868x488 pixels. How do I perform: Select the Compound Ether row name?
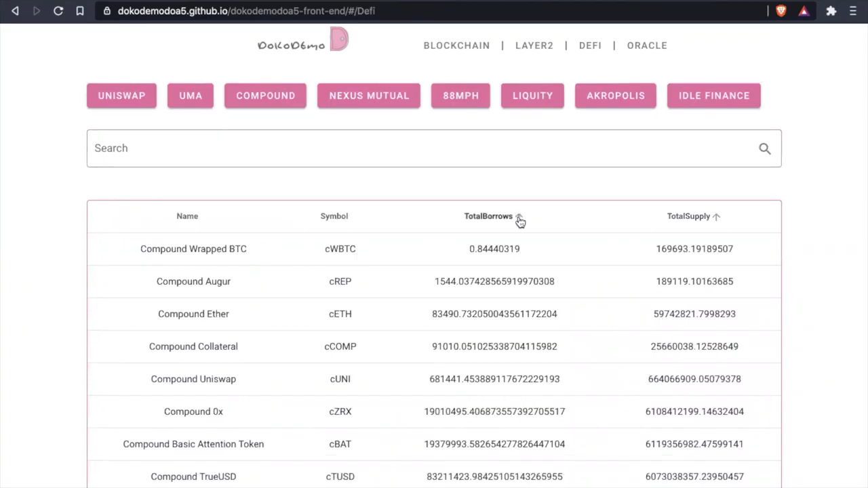click(193, 314)
